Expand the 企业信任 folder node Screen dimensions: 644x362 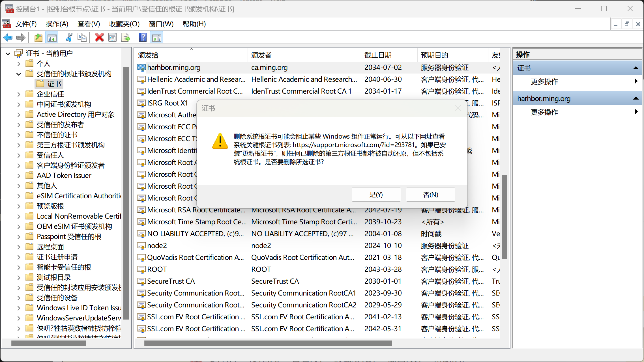pyautogui.click(x=19, y=94)
